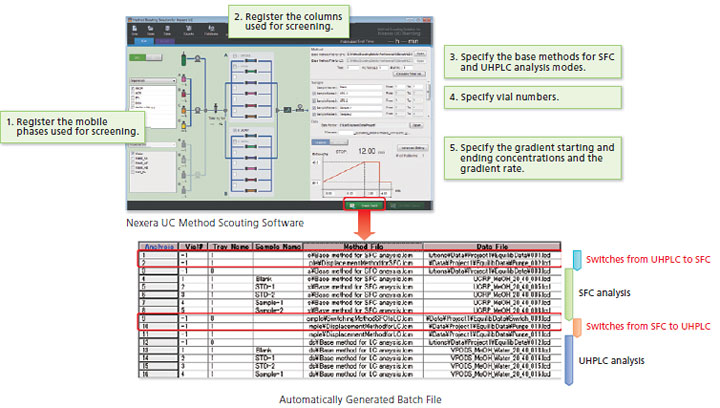The height and width of the screenshot is (408, 720).
Task: Tick the Water checkbox in aqueous list
Action: pyautogui.click(x=134, y=154)
